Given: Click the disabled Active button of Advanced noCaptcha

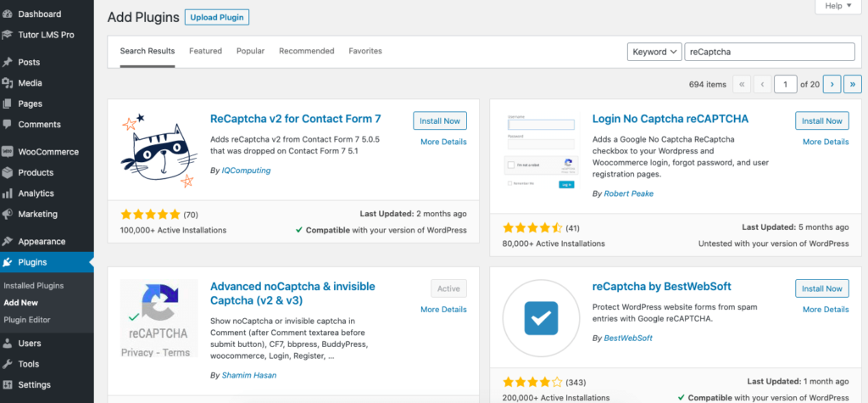Looking at the screenshot, I should click(449, 288).
